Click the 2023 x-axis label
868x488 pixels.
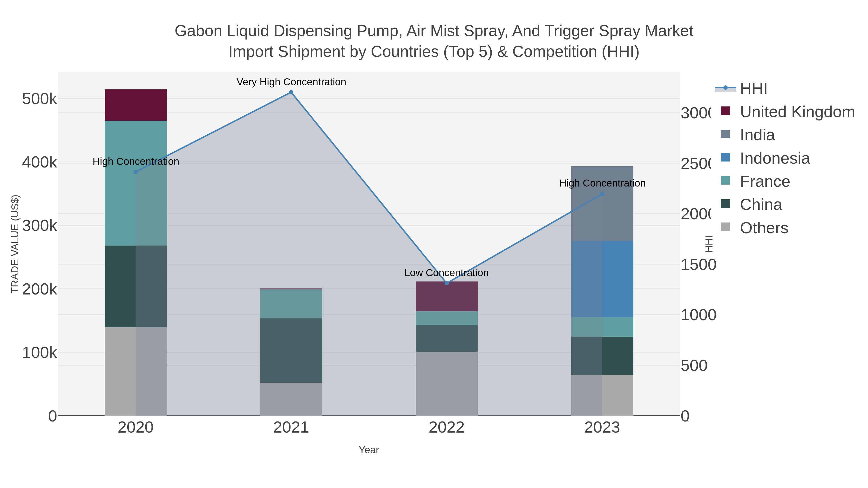tap(603, 428)
